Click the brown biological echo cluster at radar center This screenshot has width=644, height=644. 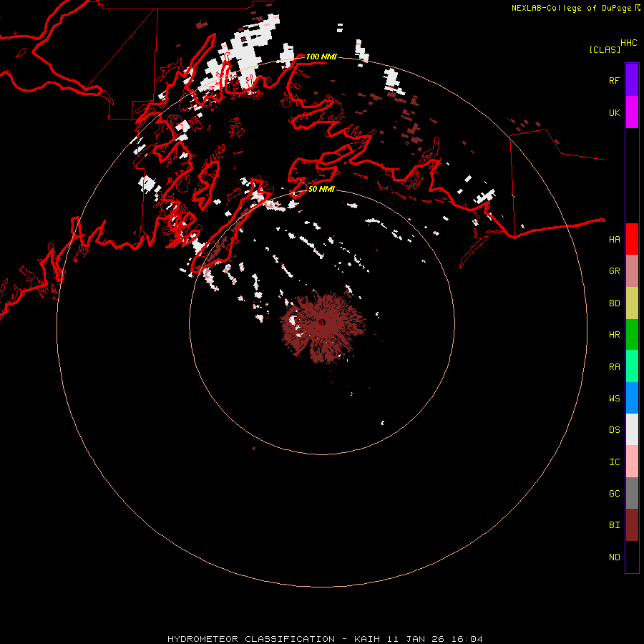tap(323, 328)
